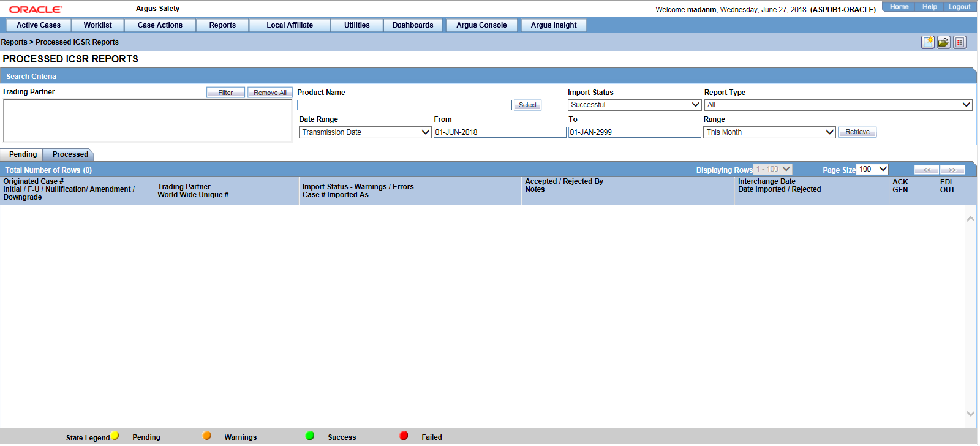Click the Oracle logo

(36, 9)
